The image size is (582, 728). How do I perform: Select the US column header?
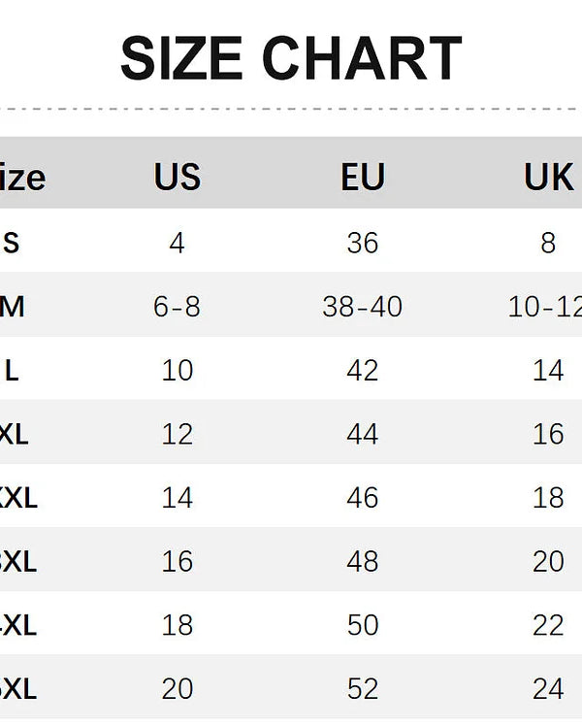(177, 178)
